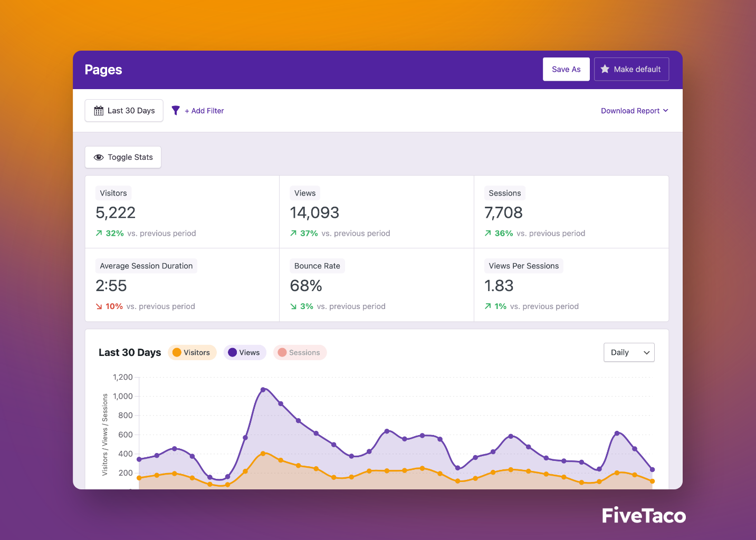
Task: Click the 36% sessions change percentage
Action: click(504, 233)
